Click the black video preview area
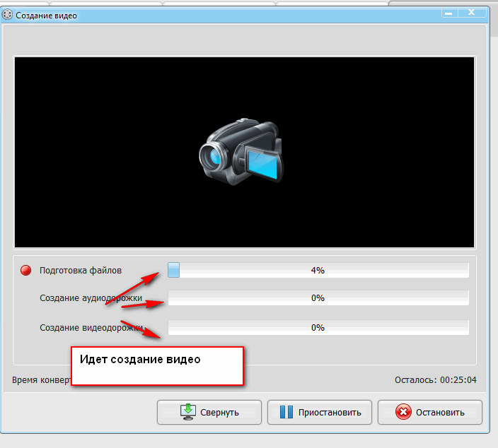Image resolution: width=498 pixels, height=448 pixels. click(244, 152)
